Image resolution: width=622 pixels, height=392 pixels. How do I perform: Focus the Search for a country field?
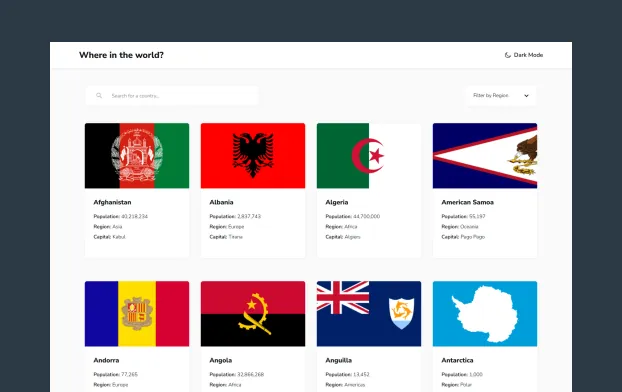point(172,96)
